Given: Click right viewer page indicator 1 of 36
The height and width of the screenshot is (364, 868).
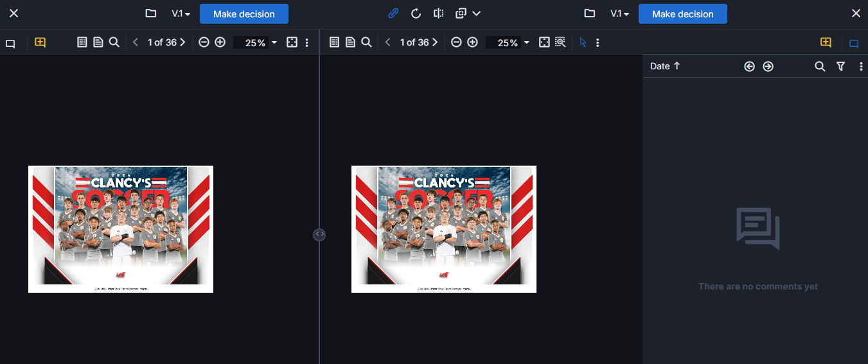Looking at the screenshot, I should coord(414,42).
